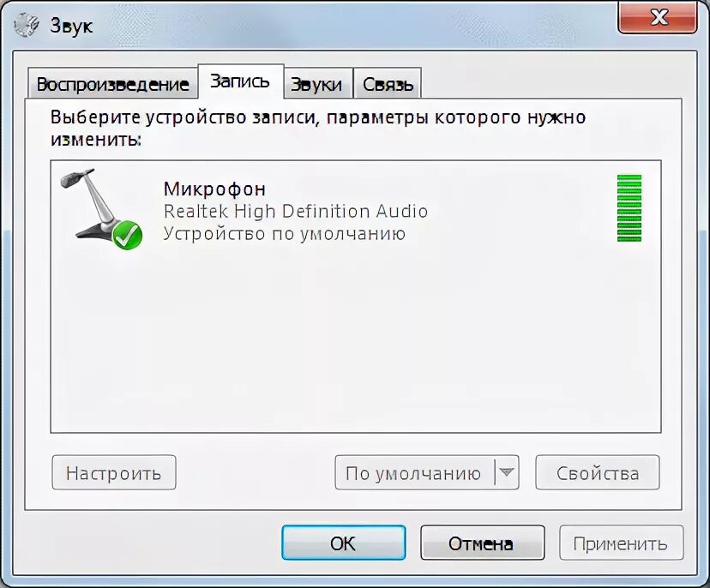Close the Звук dialog window
Screen dimensions: 710x588
tap(658, 18)
